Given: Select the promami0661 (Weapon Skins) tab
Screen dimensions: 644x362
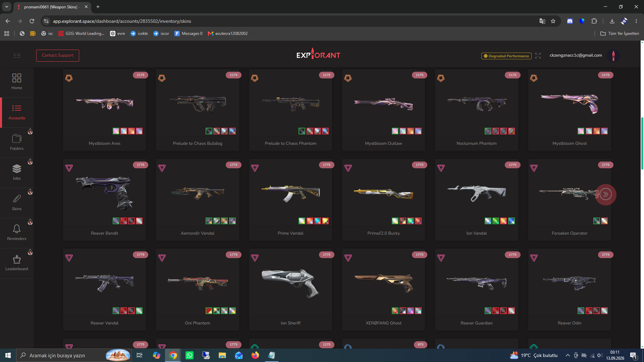Looking at the screenshot, I should tap(50, 7).
